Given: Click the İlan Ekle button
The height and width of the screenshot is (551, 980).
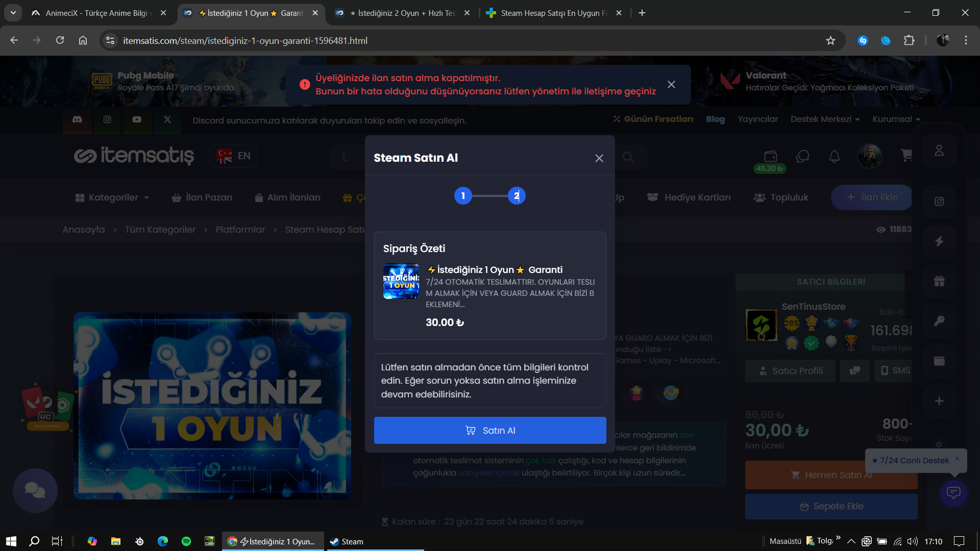Looking at the screenshot, I should coord(872,197).
